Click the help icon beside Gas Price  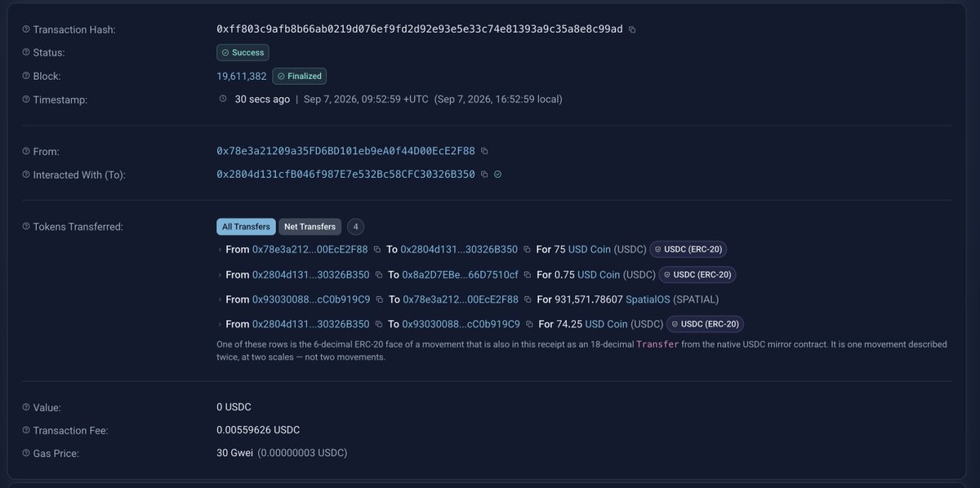coord(25,453)
